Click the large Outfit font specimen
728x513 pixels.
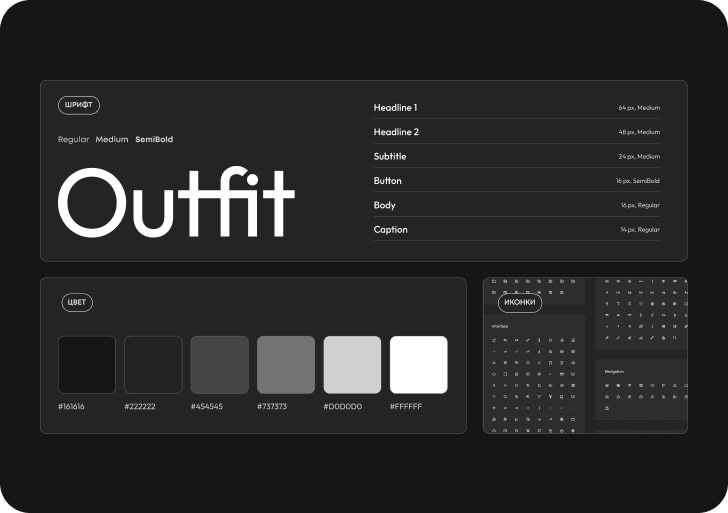pos(176,201)
